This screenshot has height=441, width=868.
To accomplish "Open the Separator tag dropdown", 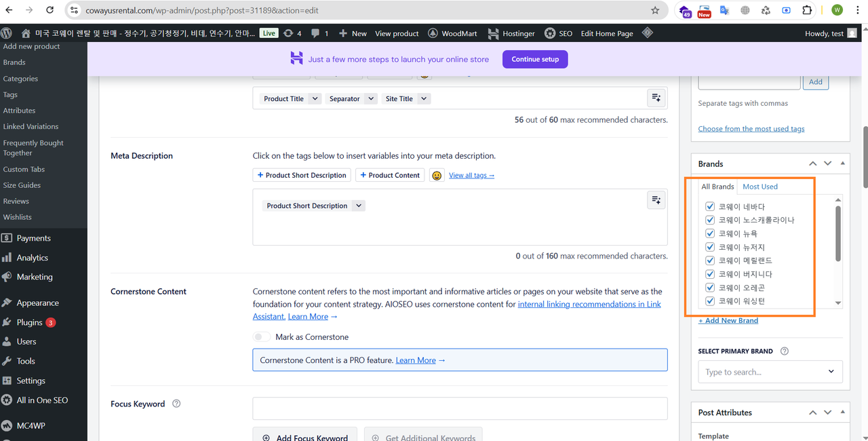I will [370, 98].
